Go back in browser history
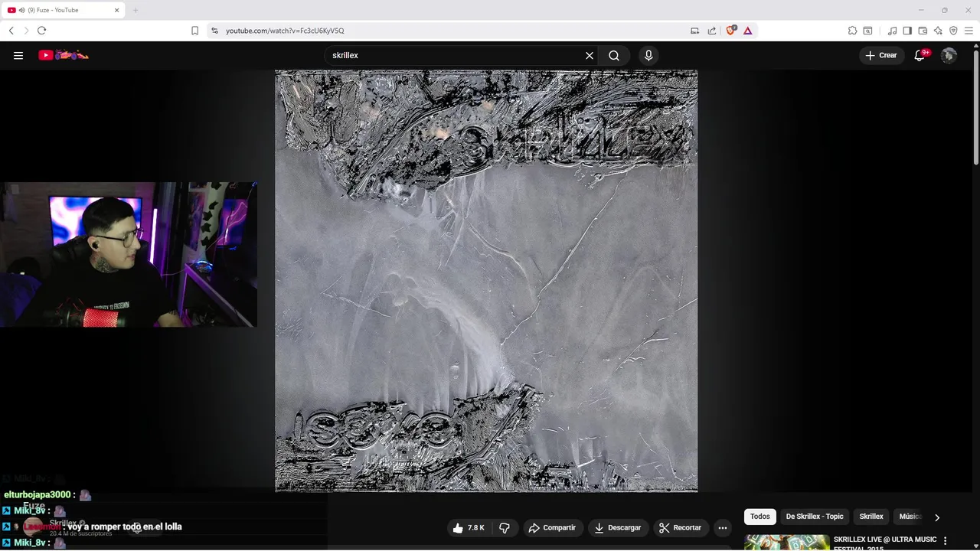This screenshot has width=980, height=551. click(x=11, y=31)
